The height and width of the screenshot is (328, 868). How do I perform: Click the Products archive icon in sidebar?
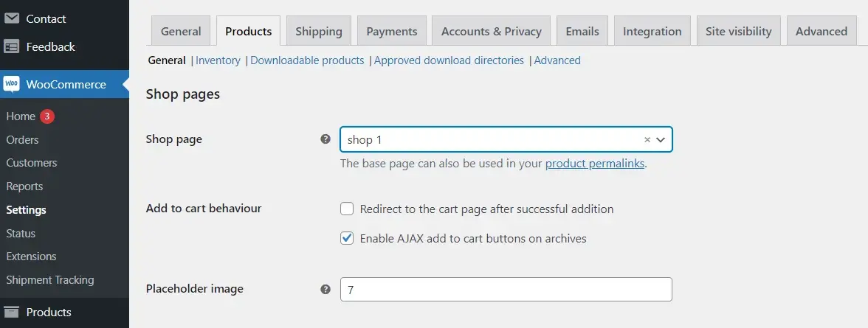[x=12, y=312]
